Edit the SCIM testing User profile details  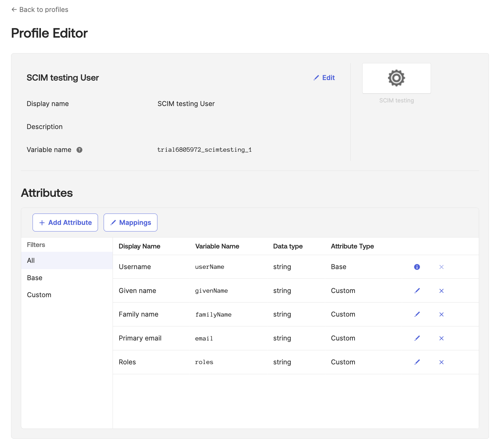click(324, 78)
